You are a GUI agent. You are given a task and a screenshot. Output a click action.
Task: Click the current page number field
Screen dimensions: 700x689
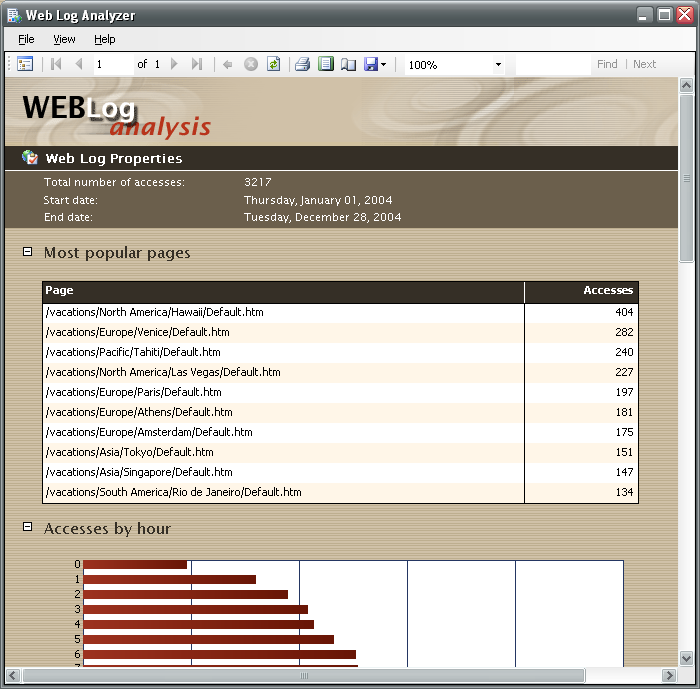[112, 64]
